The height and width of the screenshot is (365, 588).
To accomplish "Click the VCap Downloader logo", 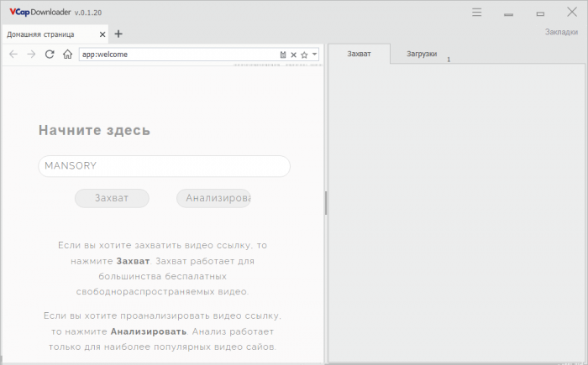I will (40, 12).
